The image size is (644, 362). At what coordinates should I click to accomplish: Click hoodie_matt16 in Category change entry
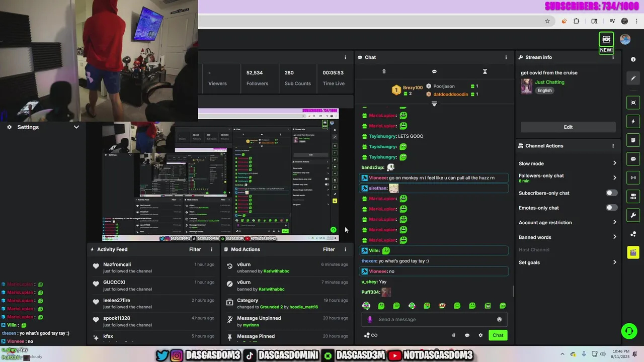tap(303, 307)
